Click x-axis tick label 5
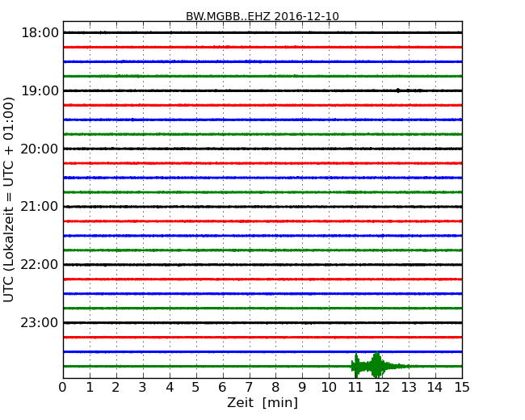This screenshot has width=525, height=420. click(196, 387)
